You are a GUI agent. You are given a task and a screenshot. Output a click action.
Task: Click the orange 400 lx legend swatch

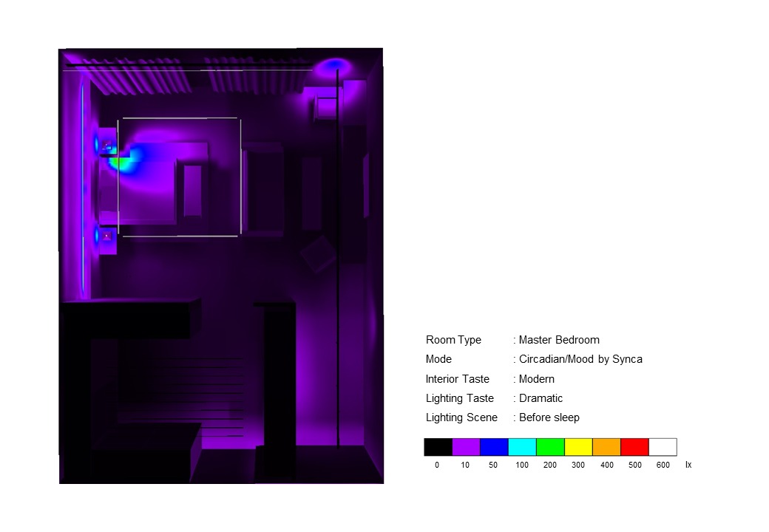point(606,447)
